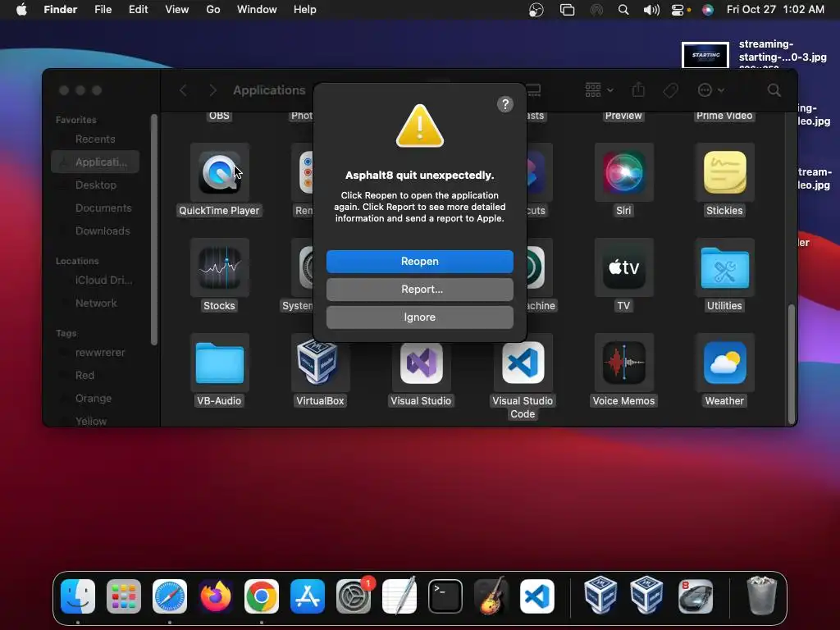Open the Apple menu

coord(21,10)
